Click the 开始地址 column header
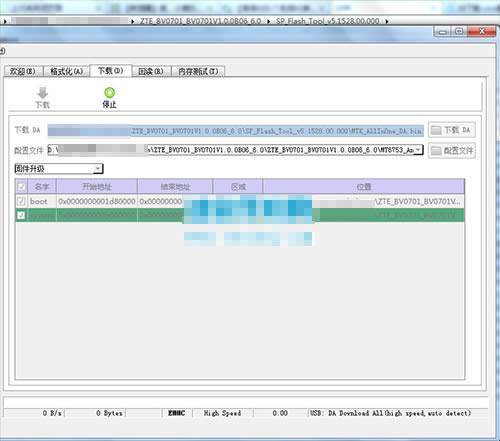 [97, 187]
